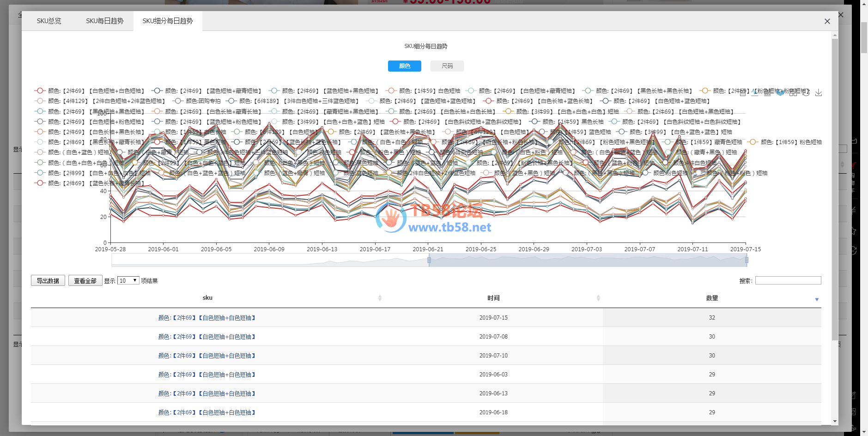This screenshot has width=868, height=436.
Task: Open chart data view icon
Action: click(x=742, y=92)
